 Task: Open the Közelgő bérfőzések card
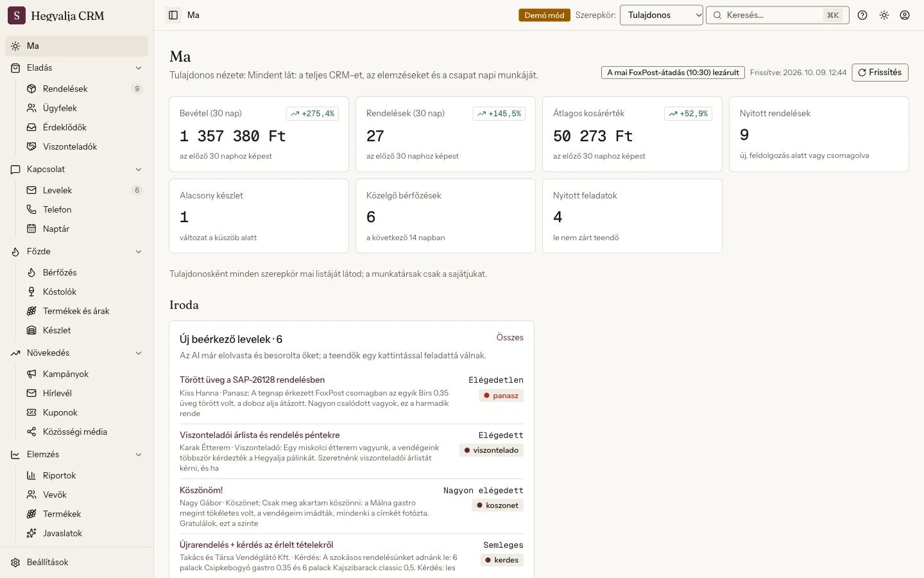coord(445,216)
